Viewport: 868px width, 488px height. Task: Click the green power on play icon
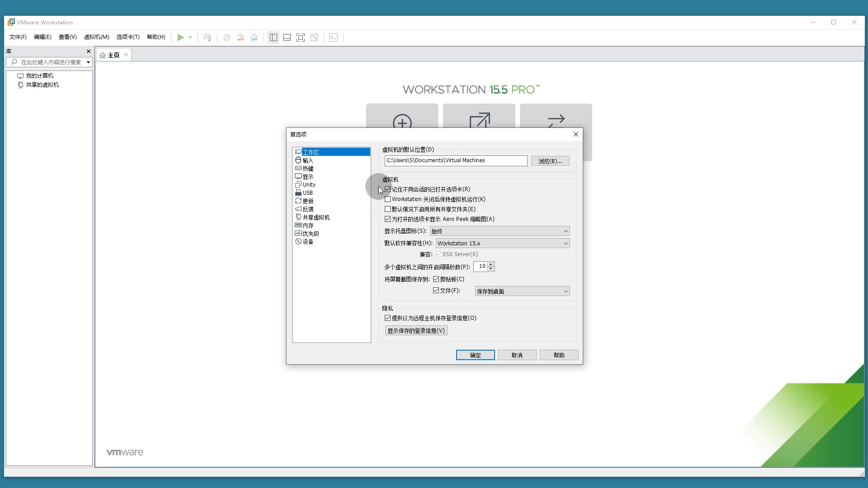tap(180, 38)
